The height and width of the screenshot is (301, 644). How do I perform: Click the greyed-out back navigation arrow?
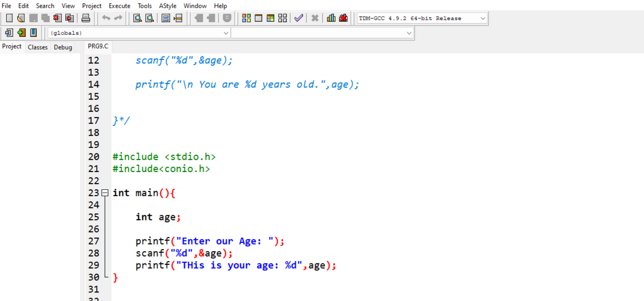coord(199,18)
